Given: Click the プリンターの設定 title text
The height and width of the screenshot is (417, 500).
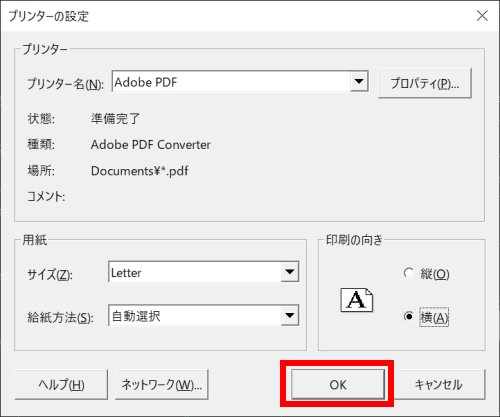Looking at the screenshot, I should point(49,16).
